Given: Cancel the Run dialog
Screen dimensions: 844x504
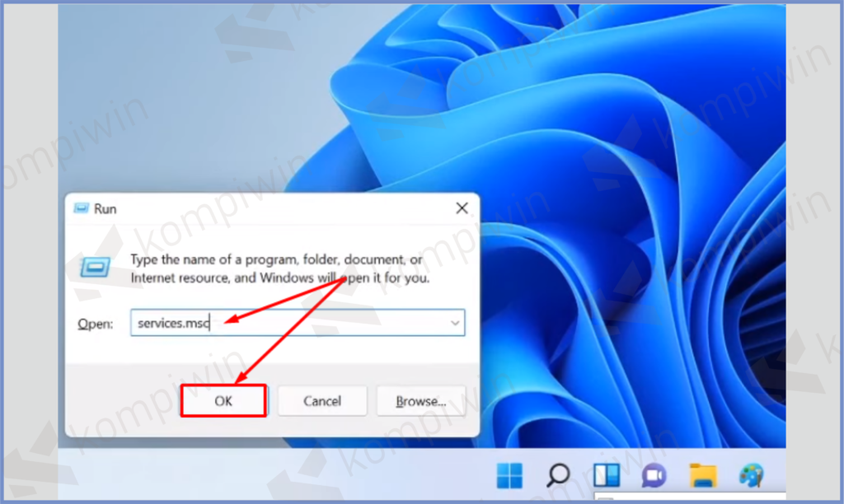Looking at the screenshot, I should (x=321, y=401).
